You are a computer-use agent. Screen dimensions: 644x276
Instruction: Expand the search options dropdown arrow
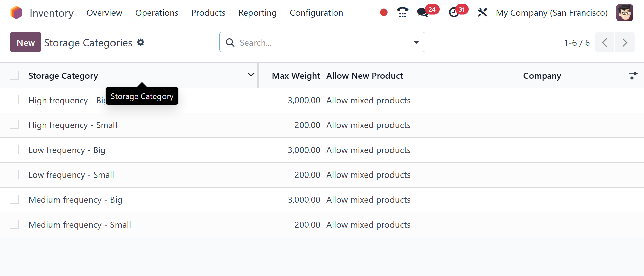pos(416,42)
